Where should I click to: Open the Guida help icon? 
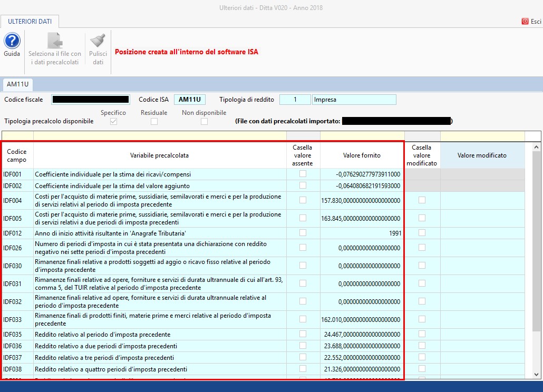pyautogui.click(x=12, y=41)
